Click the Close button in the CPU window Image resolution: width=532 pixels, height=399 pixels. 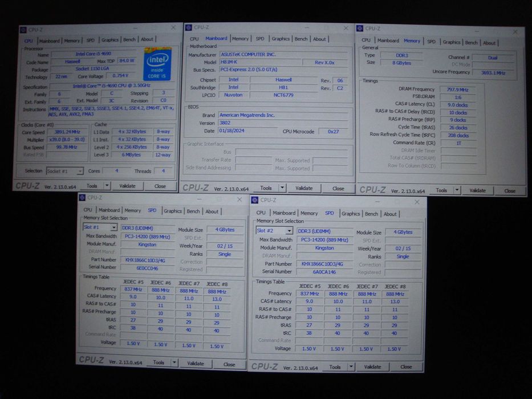point(160,186)
